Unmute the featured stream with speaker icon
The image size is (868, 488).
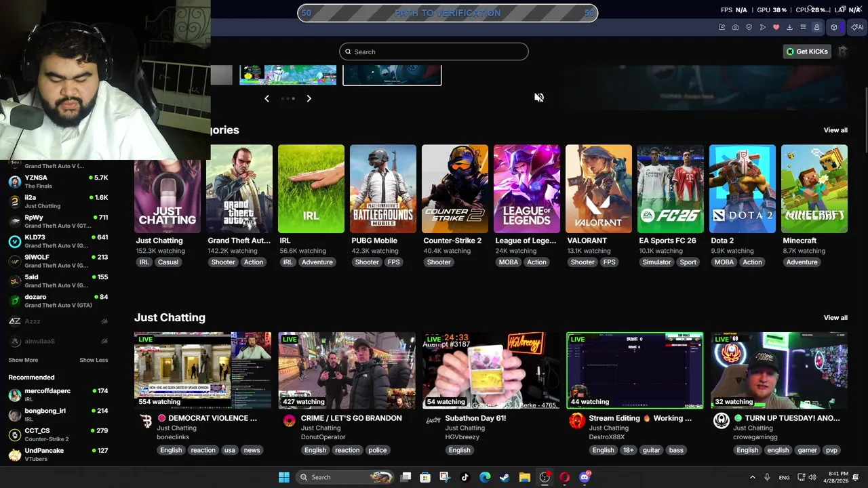[x=539, y=98]
